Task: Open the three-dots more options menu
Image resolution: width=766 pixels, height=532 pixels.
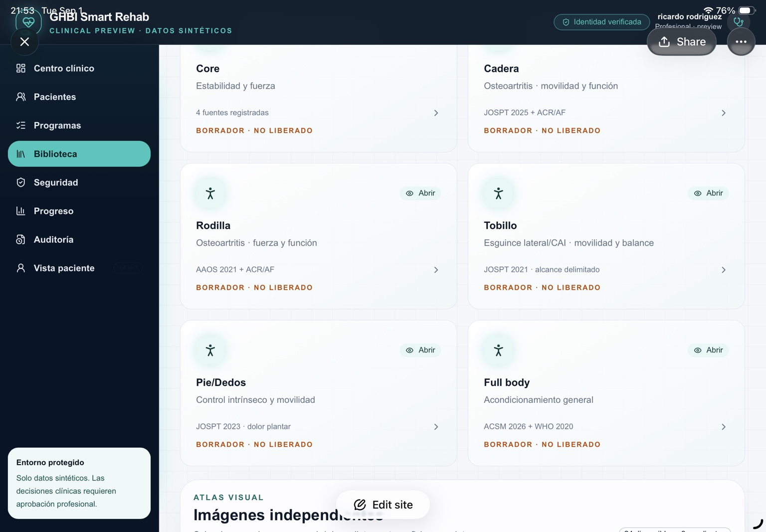Action: click(741, 42)
